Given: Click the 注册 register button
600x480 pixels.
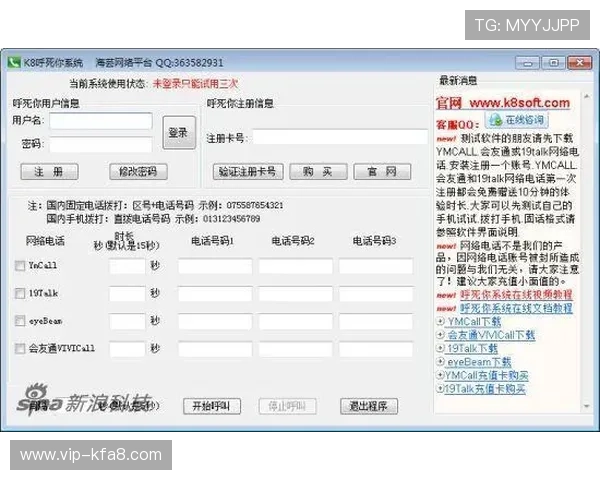Looking at the screenshot, I should coord(49,171).
